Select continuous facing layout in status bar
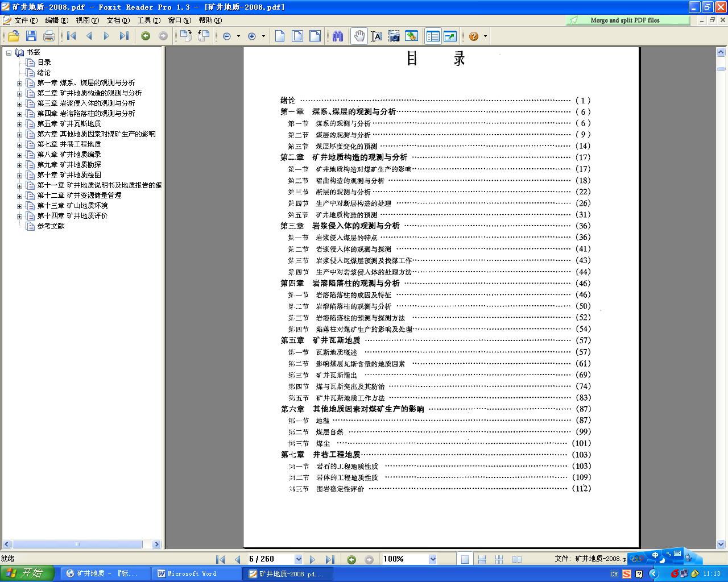The image size is (728, 582). [x=499, y=560]
